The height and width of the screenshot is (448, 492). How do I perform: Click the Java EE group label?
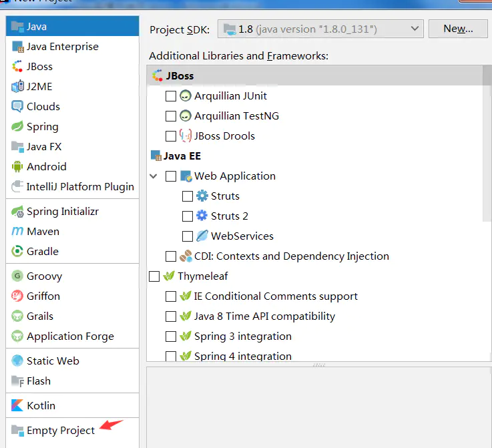[182, 156]
